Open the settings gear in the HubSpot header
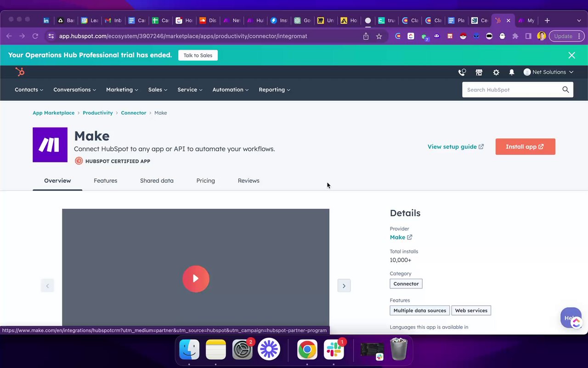Image resolution: width=588 pixels, height=368 pixels. click(x=496, y=72)
